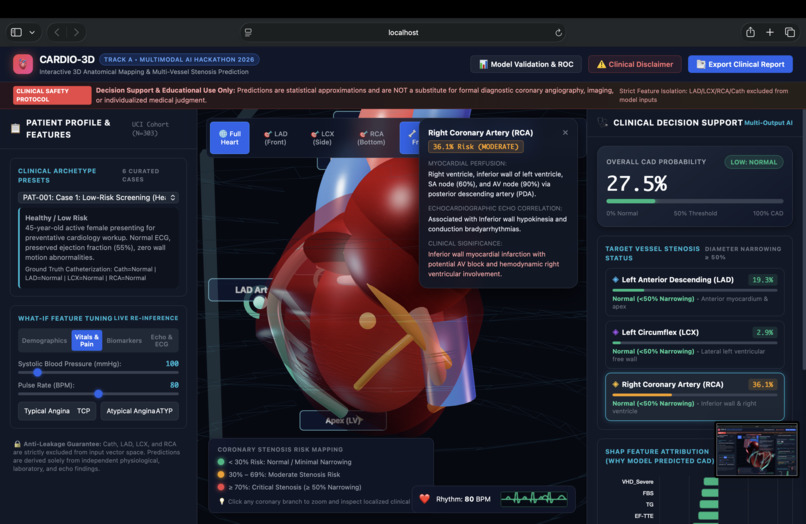Viewport: 806px width, 524px height.
Task: Click the Track A Multimodal AI Hackathon badge
Action: 179,60
